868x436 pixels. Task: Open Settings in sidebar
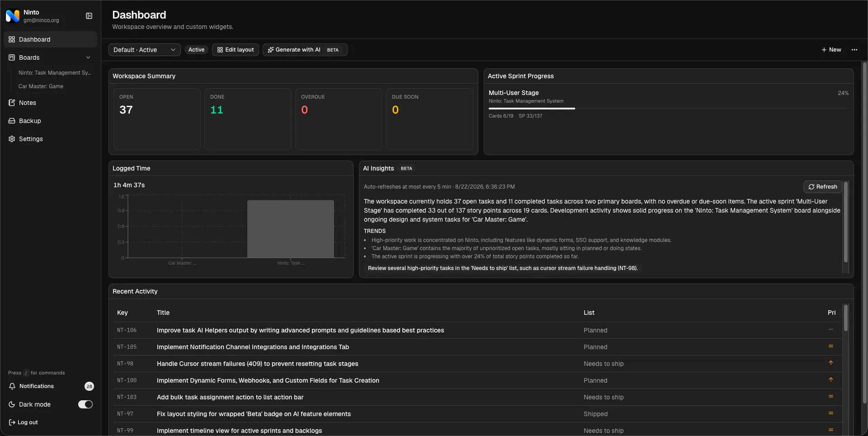click(51, 139)
